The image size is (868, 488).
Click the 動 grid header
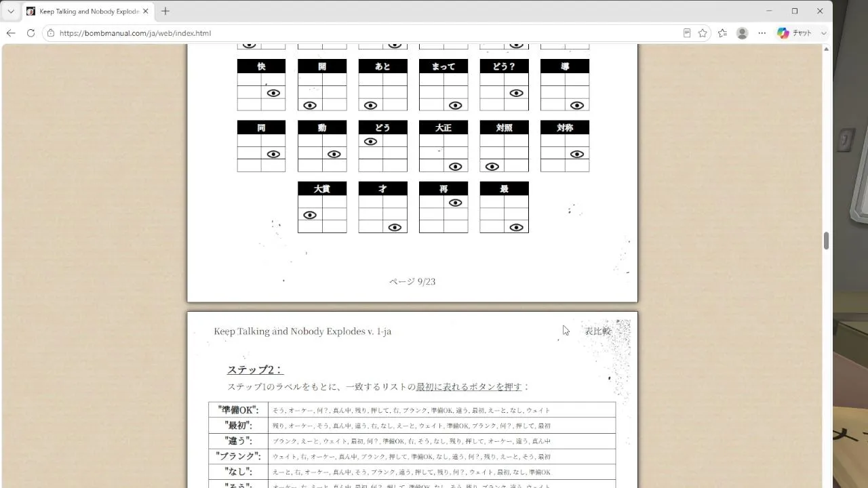322,127
